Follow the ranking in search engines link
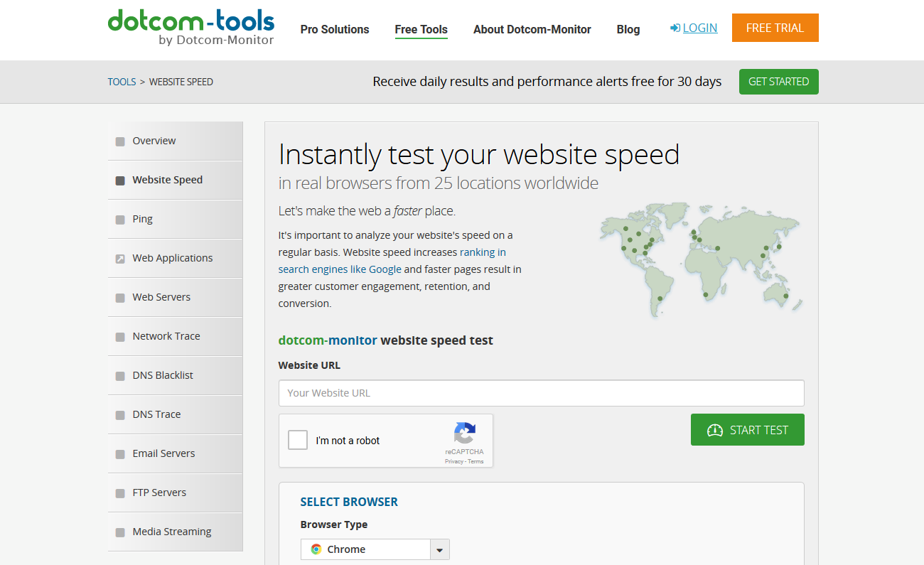The height and width of the screenshot is (565, 924). (392, 261)
